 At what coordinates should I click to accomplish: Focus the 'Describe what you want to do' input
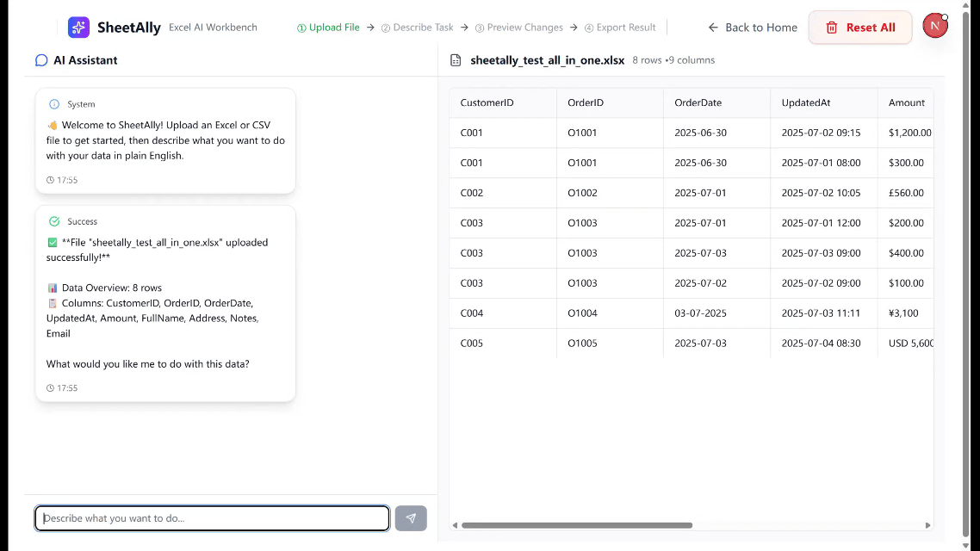click(212, 518)
